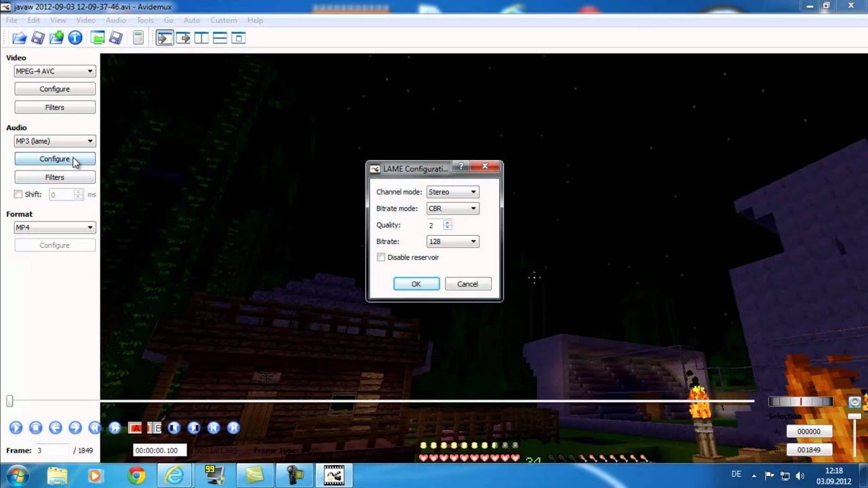Open the Audio menu
The image size is (868, 488).
pyautogui.click(x=116, y=20)
